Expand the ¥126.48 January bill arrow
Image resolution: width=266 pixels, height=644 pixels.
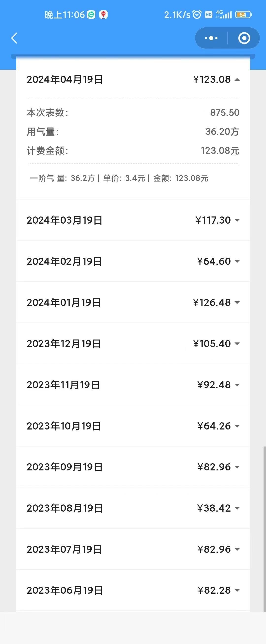[237, 303]
